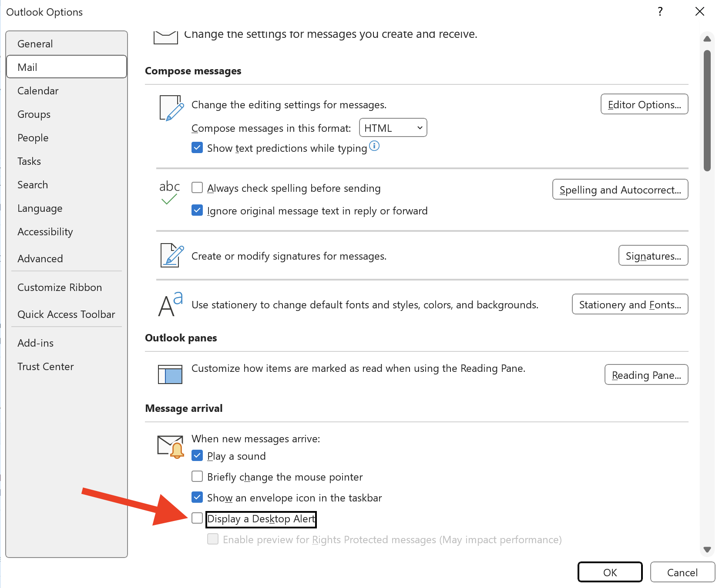This screenshot has width=719, height=588.
Task: Open Help via the question mark icon
Action: pos(660,12)
